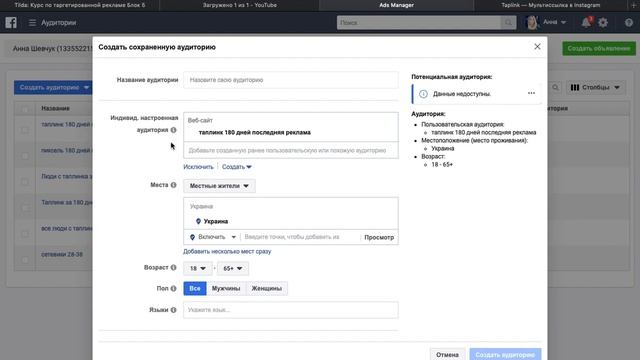Click the location search input field

[x=300, y=237]
